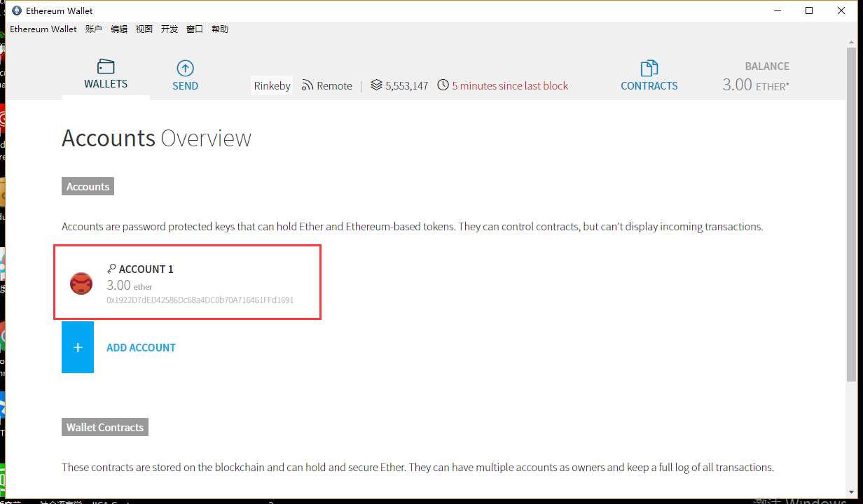Open the Contracts page icon

point(649,68)
